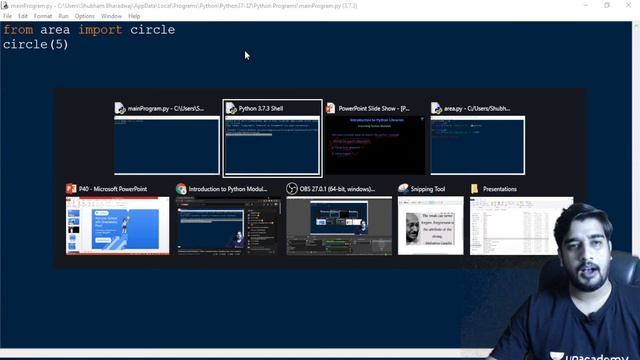Maximize the mainProgram.py IDLE window
The height and width of the screenshot is (360, 640).
tap(607, 5)
